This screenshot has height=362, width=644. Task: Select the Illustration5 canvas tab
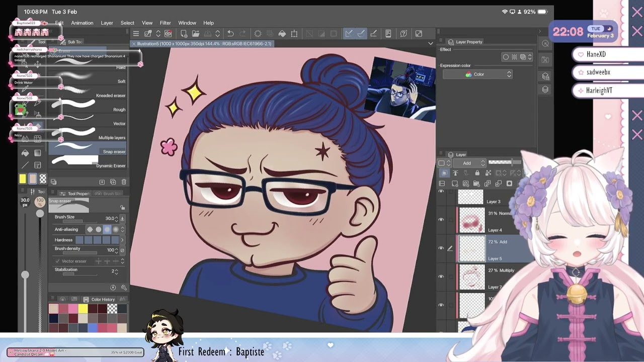(201, 44)
